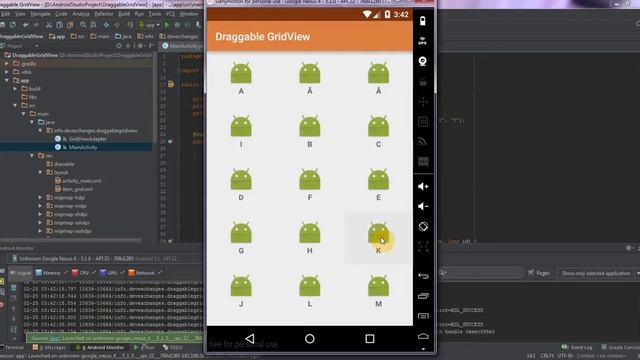Select GridViewAdapter in project tree
This screenshot has width=640, height=360.
pyautogui.click(x=81, y=139)
